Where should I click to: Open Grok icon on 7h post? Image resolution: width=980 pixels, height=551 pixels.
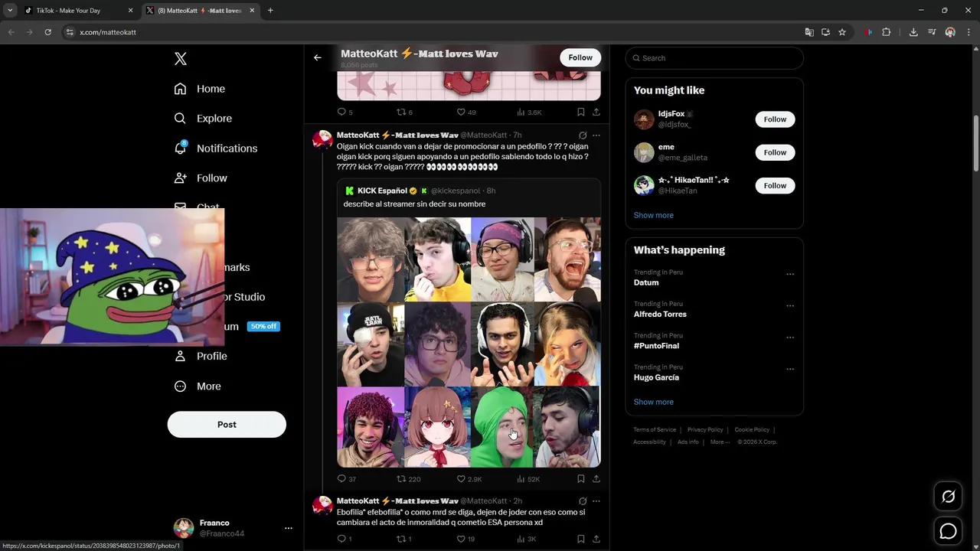pos(583,135)
